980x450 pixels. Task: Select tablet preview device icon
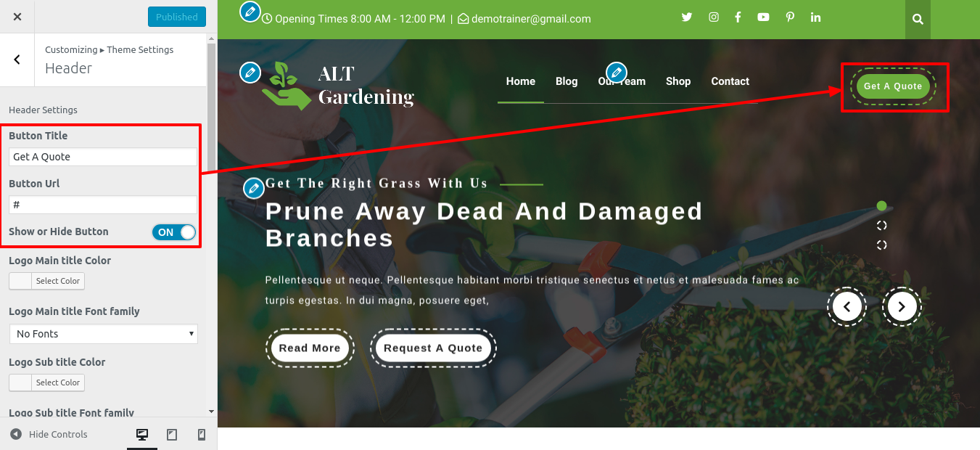172,435
